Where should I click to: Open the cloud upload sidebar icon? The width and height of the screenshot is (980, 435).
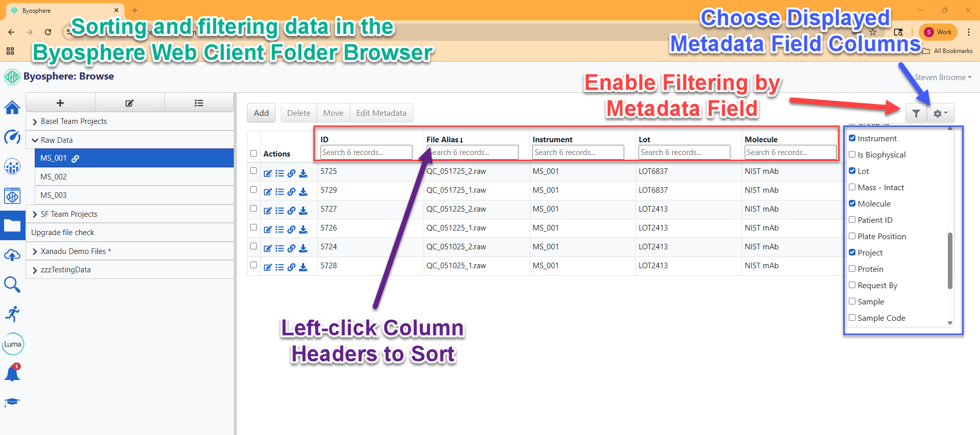coord(12,255)
